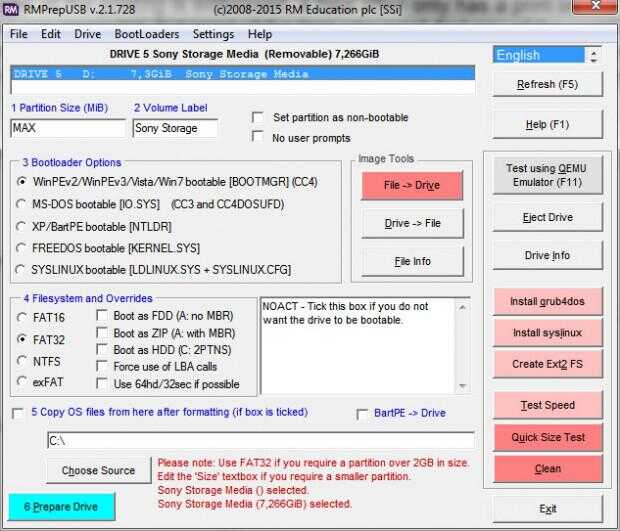Click the Quick Size Test button

point(548,437)
